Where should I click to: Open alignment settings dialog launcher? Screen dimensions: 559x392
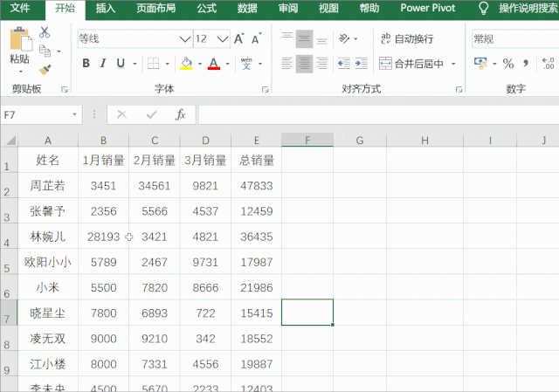click(459, 89)
